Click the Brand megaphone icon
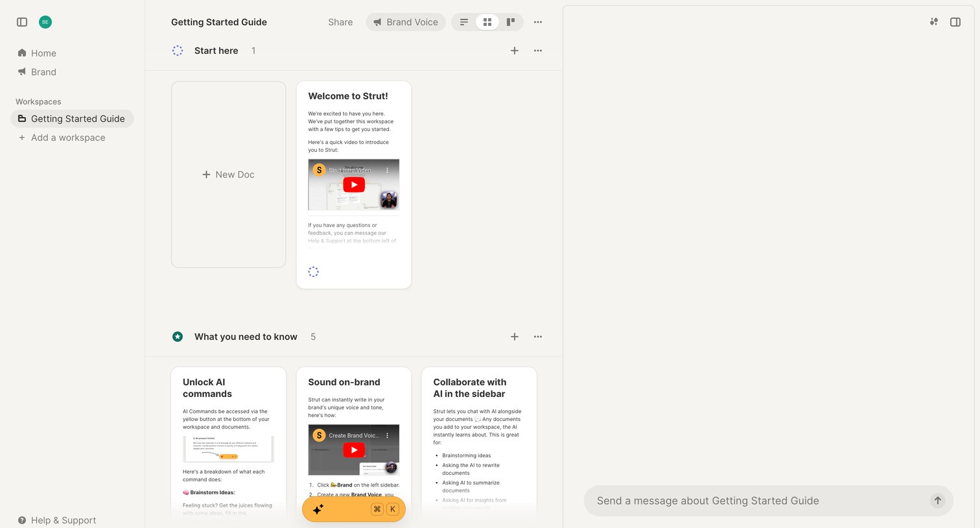The height and width of the screenshot is (528, 980). pos(22,71)
